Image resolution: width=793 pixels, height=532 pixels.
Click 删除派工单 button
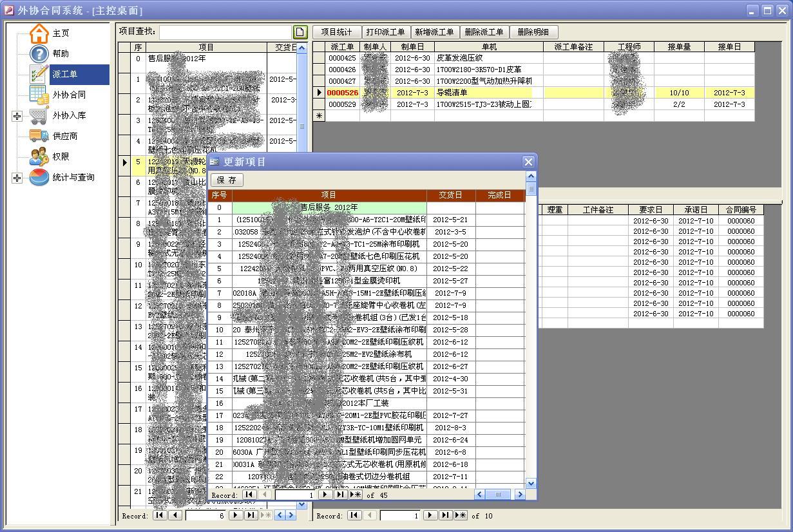pos(484,32)
